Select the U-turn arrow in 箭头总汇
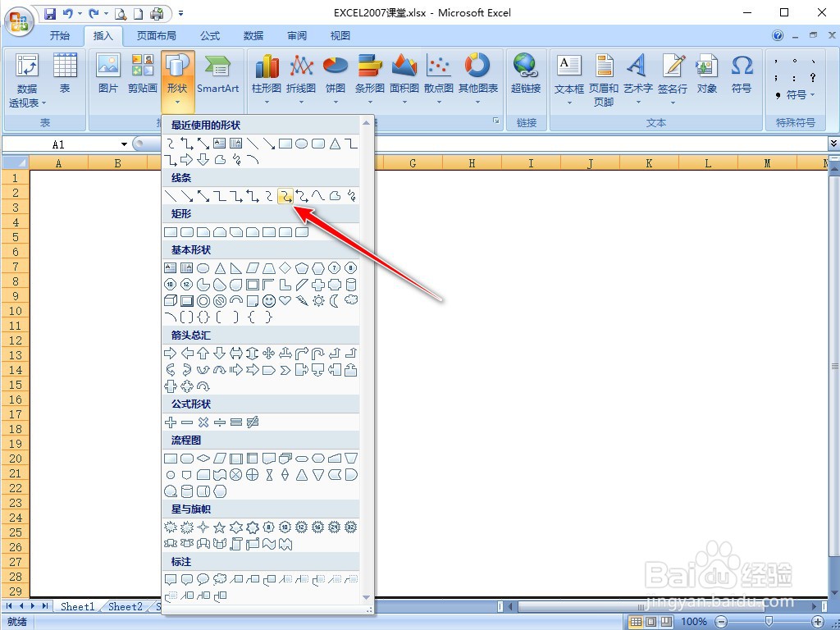Image resolution: width=840 pixels, height=630 pixels. (x=318, y=353)
